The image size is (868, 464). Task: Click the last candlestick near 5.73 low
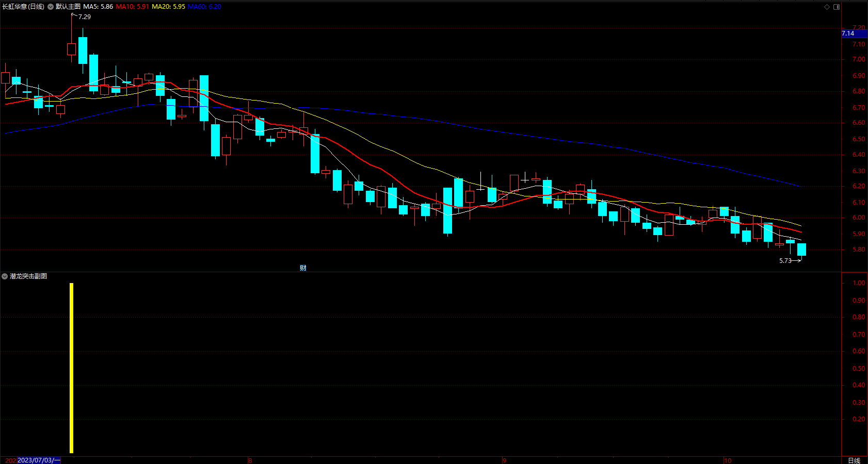coord(801,250)
